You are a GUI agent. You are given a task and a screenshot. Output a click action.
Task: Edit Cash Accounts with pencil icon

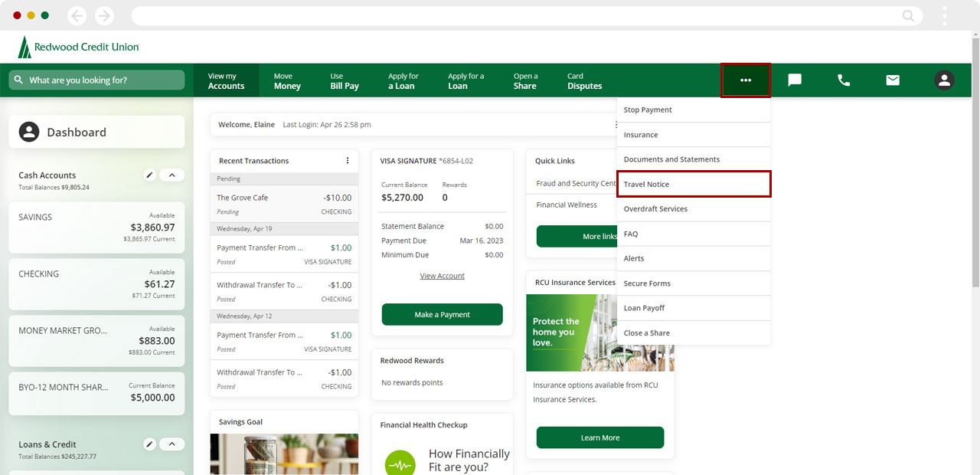click(x=150, y=175)
